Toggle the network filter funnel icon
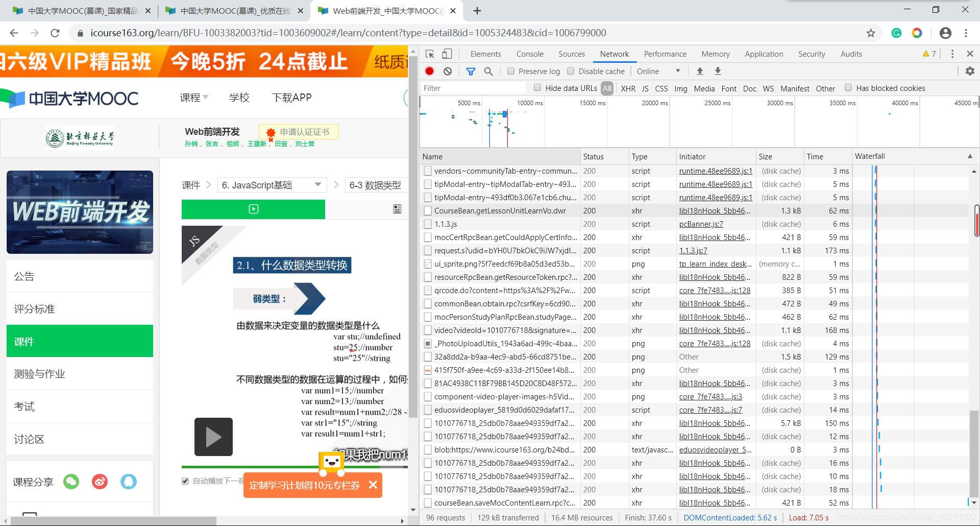 [x=471, y=71]
